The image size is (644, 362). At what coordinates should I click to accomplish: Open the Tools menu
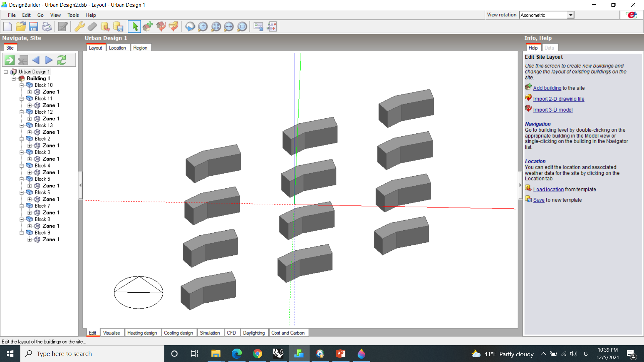tap(73, 15)
